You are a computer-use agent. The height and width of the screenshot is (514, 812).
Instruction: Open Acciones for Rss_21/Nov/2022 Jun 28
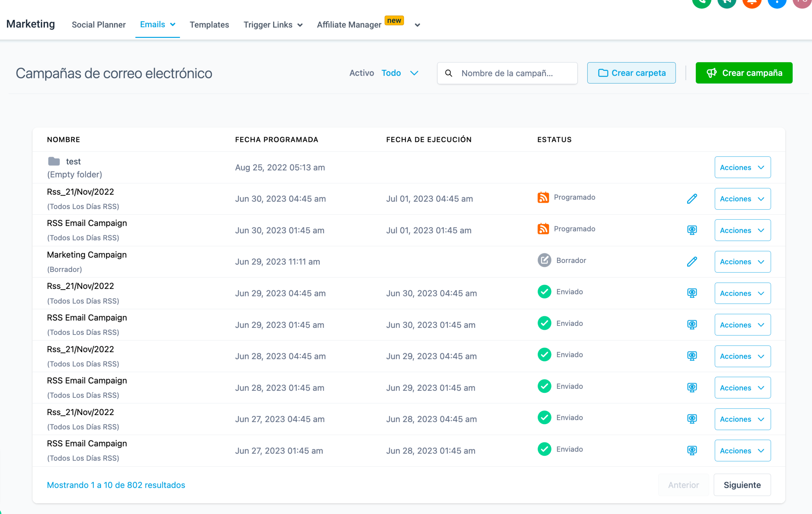tap(742, 356)
